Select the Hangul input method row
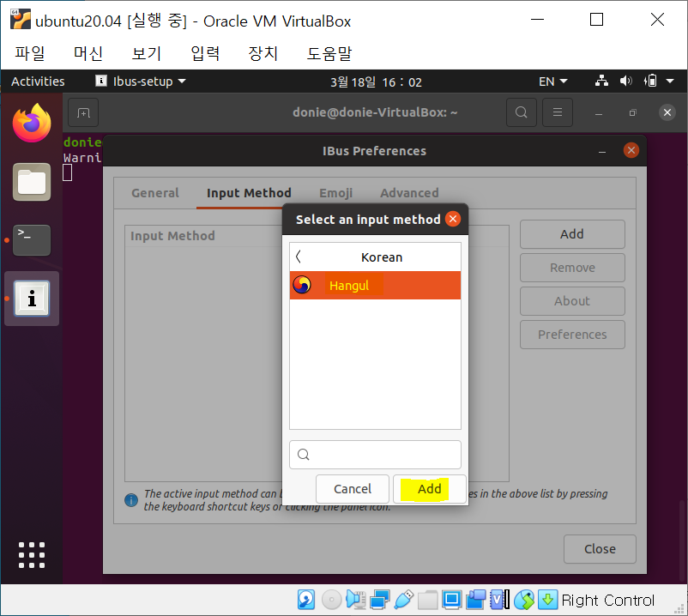The image size is (688, 616). pyautogui.click(x=375, y=286)
